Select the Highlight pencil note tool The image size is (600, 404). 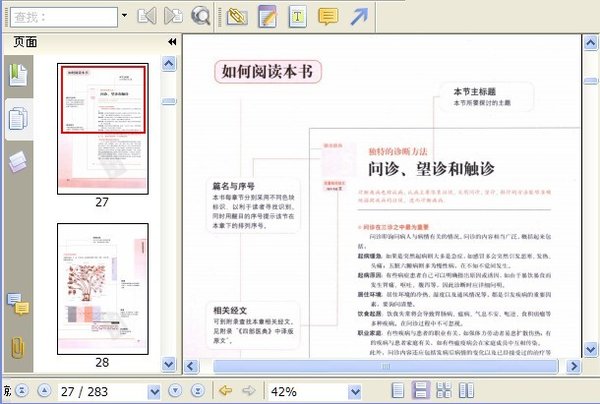pos(267,16)
